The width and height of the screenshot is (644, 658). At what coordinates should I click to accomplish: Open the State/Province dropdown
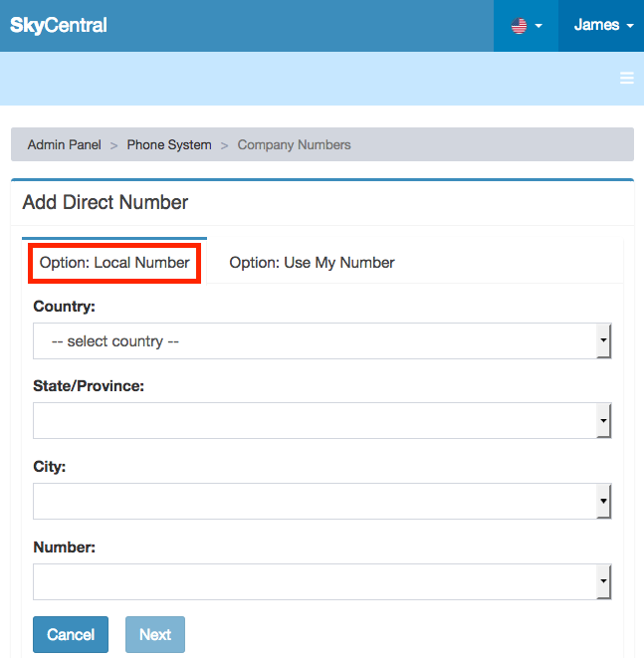point(322,420)
